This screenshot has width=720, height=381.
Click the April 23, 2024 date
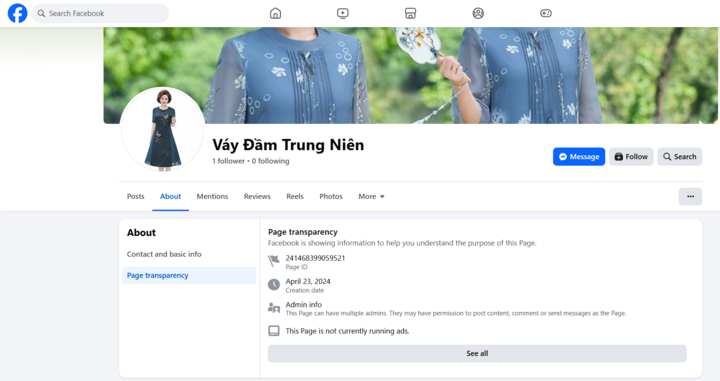(x=308, y=281)
